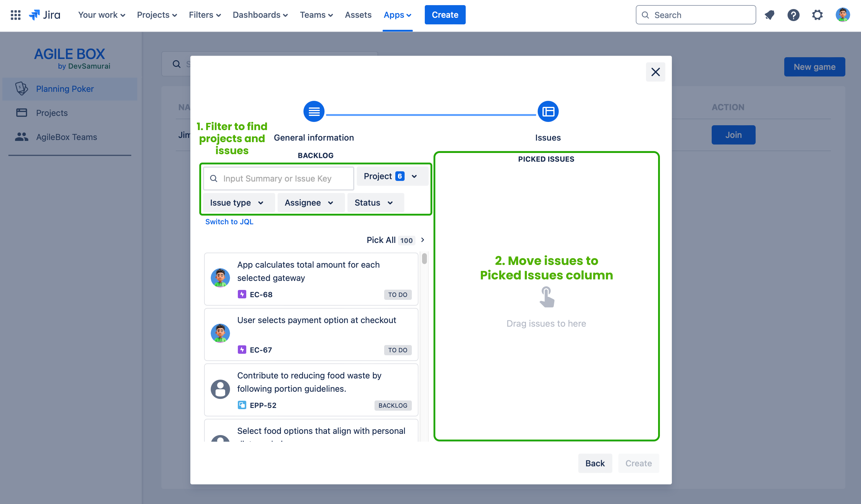Screen dimensions: 861x504
Task: Click the search icon behind the dialog
Action: pyautogui.click(x=176, y=64)
